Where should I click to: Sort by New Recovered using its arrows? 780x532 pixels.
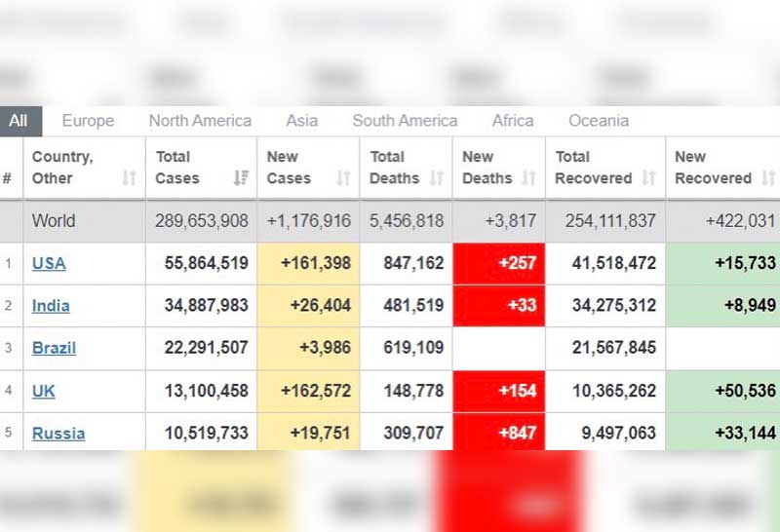pyautogui.click(x=768, y=178)
